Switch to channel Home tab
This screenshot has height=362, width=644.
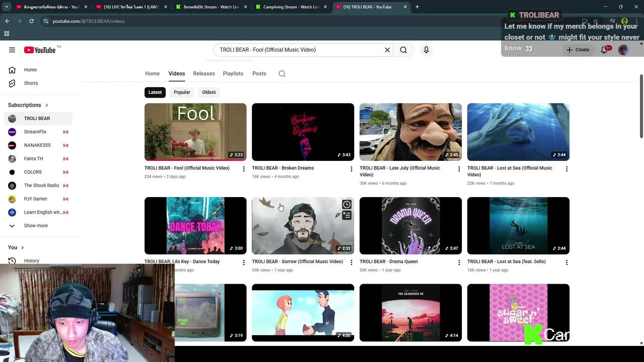[152, 73]
